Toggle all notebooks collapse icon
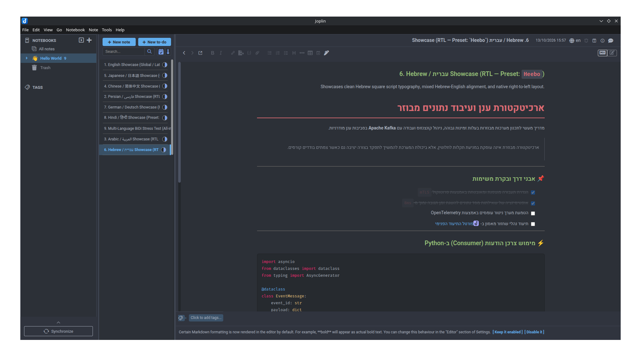The image size is (641, 364). coord(81,40)
